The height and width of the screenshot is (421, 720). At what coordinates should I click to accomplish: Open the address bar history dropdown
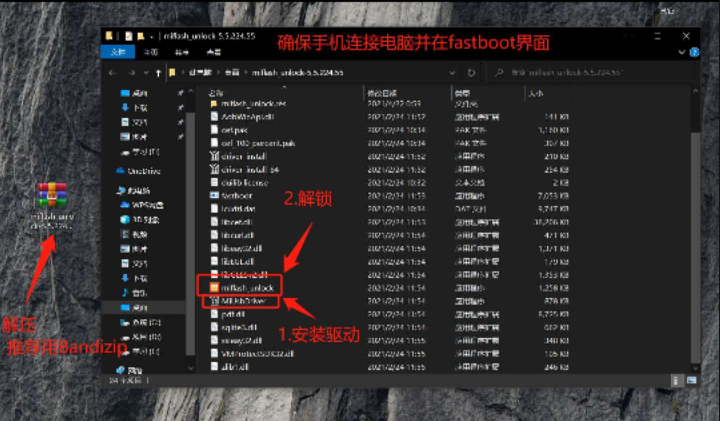point(455,72)
